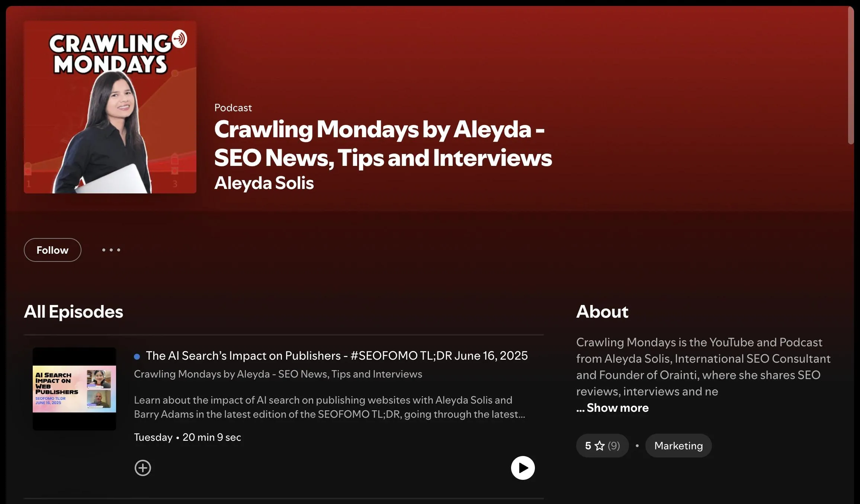The height and width of the screenshot is (504, 860).
Task: Click the blue unplayed episode dot
Action: click(137, 356)
